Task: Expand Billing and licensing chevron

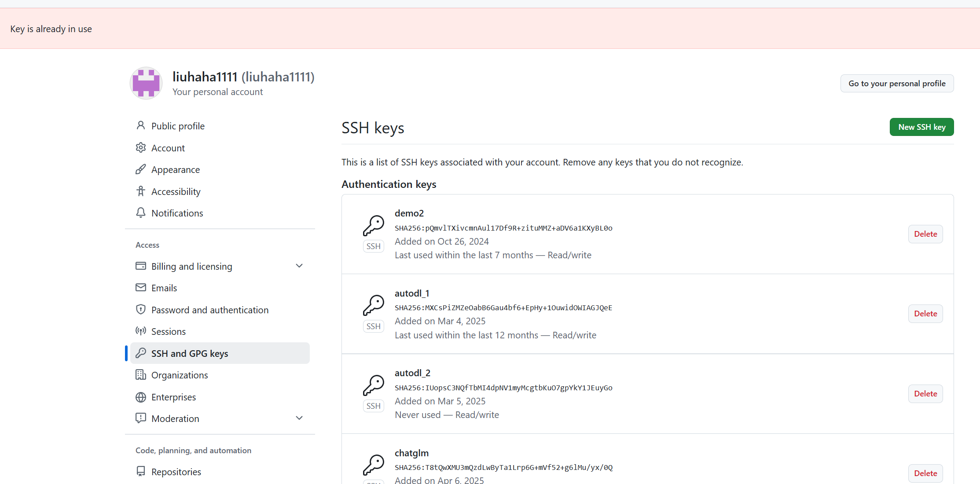Action: [x=299, y=266]
